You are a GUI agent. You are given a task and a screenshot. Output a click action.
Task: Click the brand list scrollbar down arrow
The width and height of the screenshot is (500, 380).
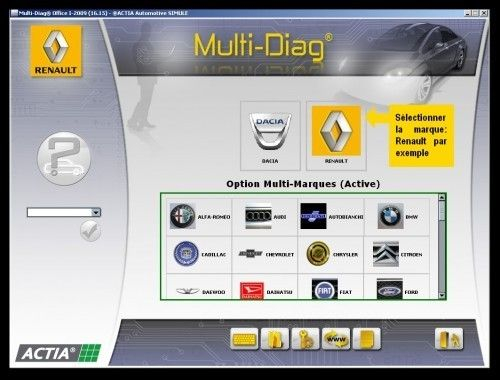(442, 295)
